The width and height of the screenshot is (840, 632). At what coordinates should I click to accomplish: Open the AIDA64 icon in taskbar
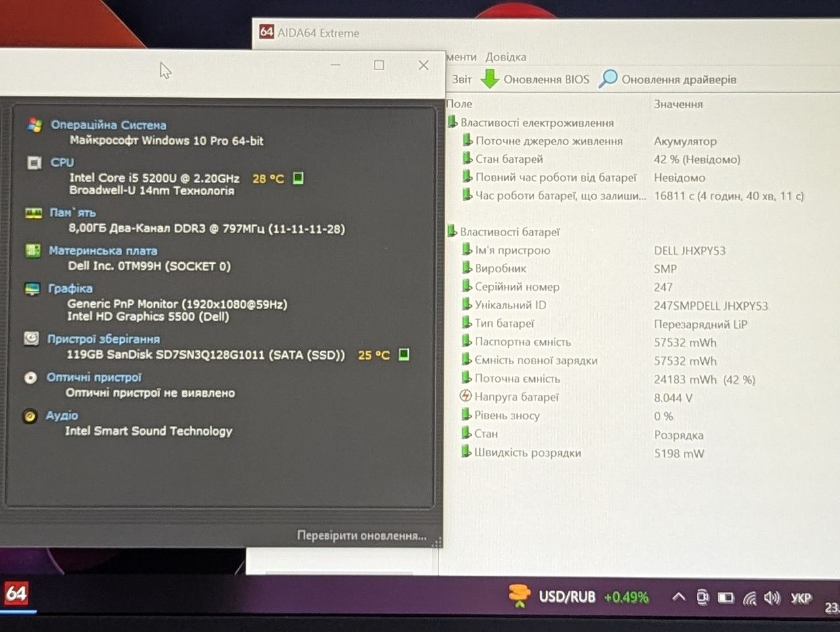click(x=16, y=594)
